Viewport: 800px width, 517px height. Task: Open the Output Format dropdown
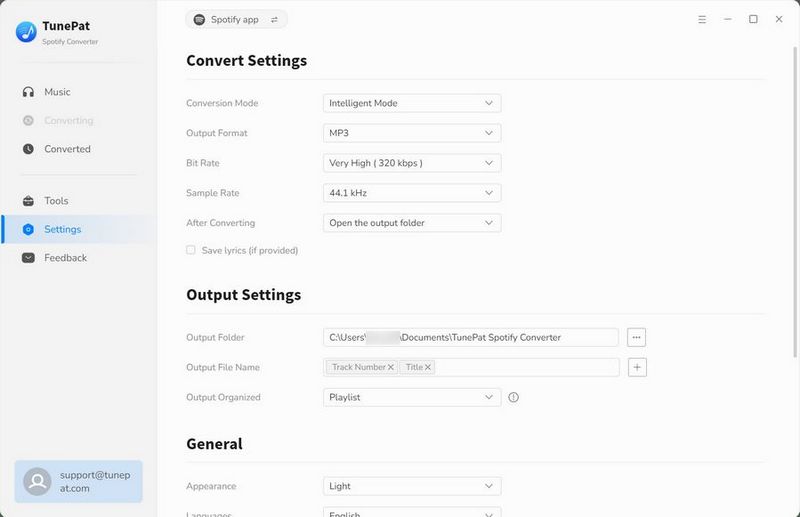(412, 133)
